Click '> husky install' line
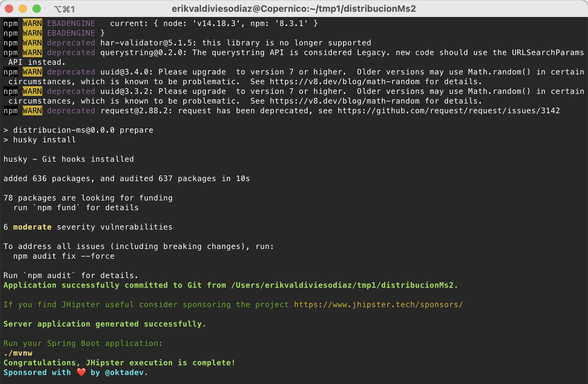 [x=39, y=140]
